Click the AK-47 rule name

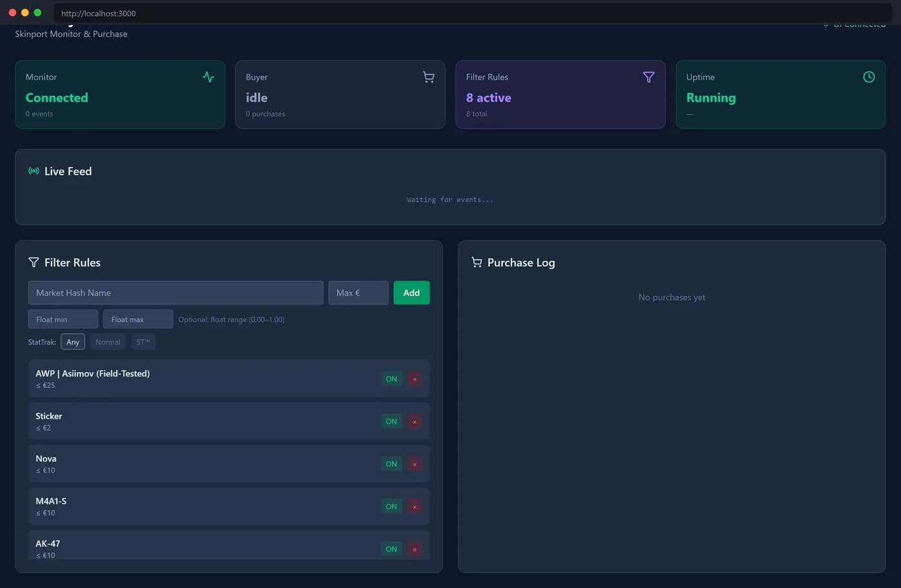48,543
